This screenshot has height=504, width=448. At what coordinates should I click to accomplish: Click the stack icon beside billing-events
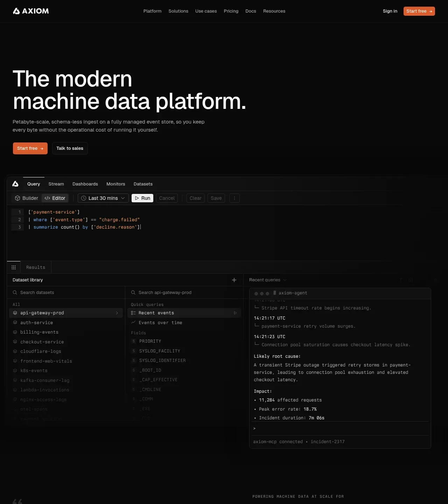(x=15, y=332)
